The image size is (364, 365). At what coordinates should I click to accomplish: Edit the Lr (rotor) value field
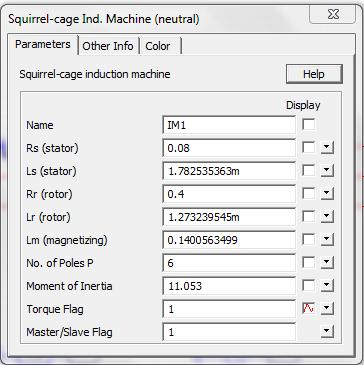click(229, 217)
